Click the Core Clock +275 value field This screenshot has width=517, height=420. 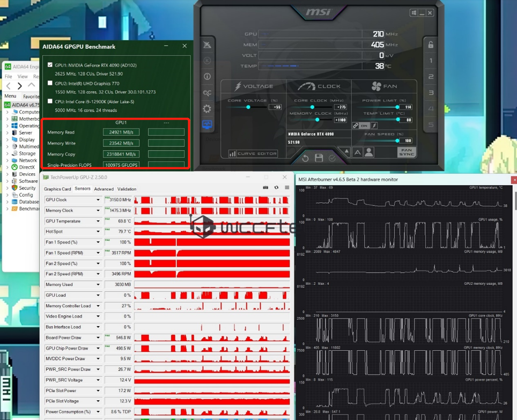[x=341, y=107]
